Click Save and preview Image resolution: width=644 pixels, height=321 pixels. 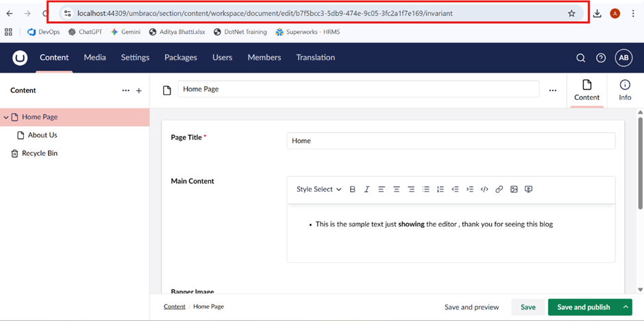click(x=471, y=307)
